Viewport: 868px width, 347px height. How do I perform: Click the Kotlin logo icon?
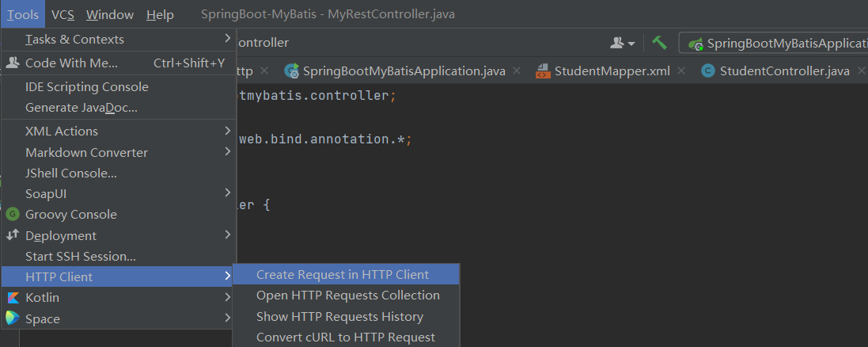click(13, 298)
